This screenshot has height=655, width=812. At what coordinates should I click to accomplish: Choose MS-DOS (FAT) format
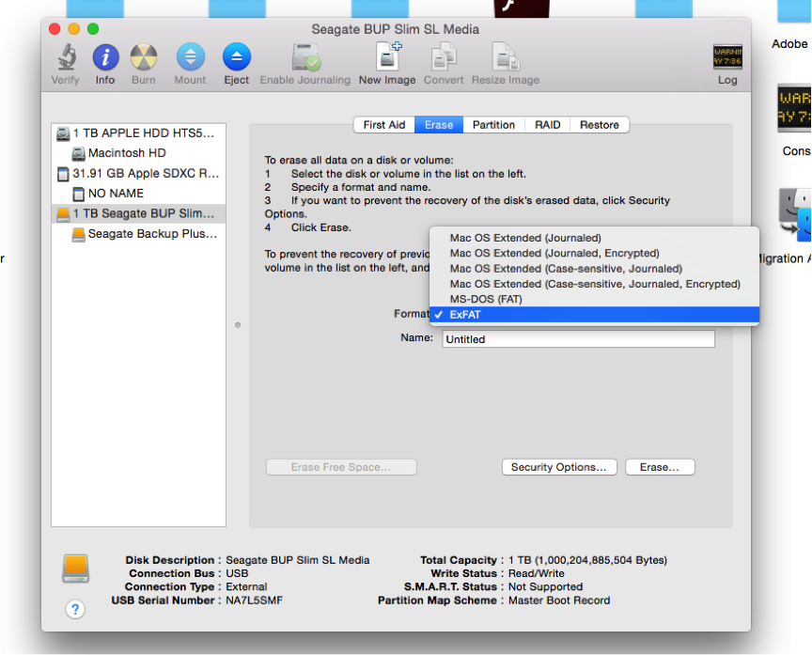coord(595,299)
